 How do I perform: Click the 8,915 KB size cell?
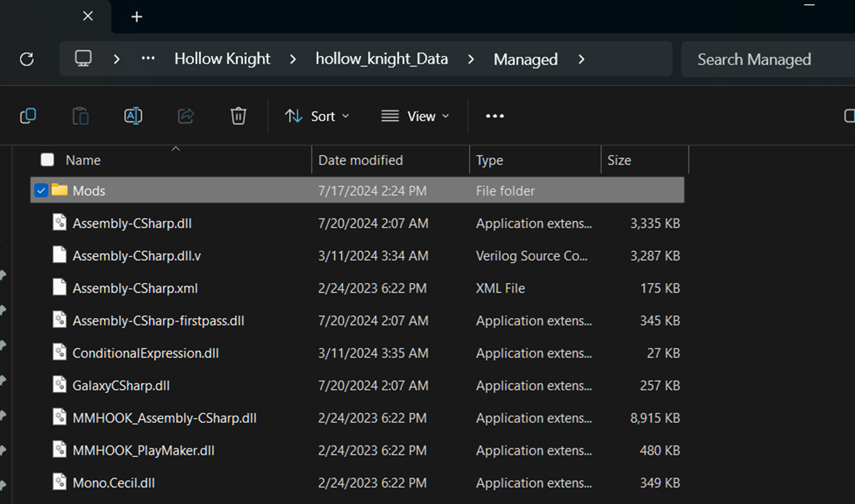655,418
